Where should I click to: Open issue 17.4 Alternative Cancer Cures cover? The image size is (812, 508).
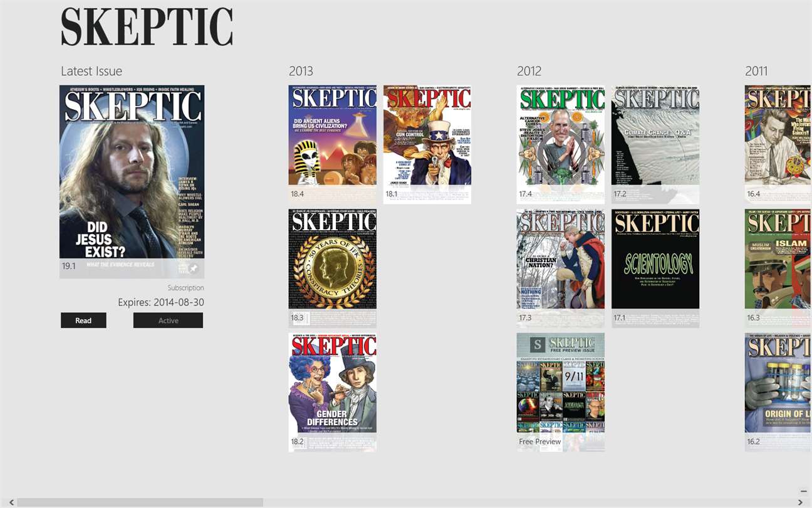(x=561, y=144)
